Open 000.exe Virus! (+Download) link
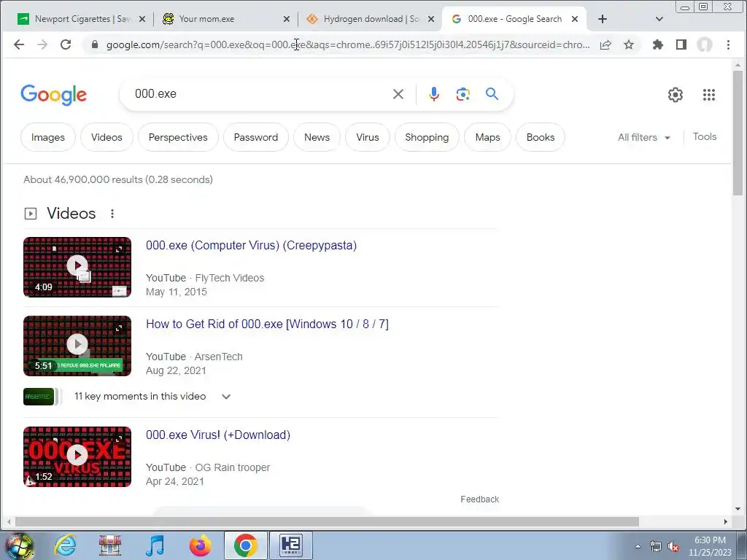The height and width of the screenshot is (560, 747). coord(217,435)
